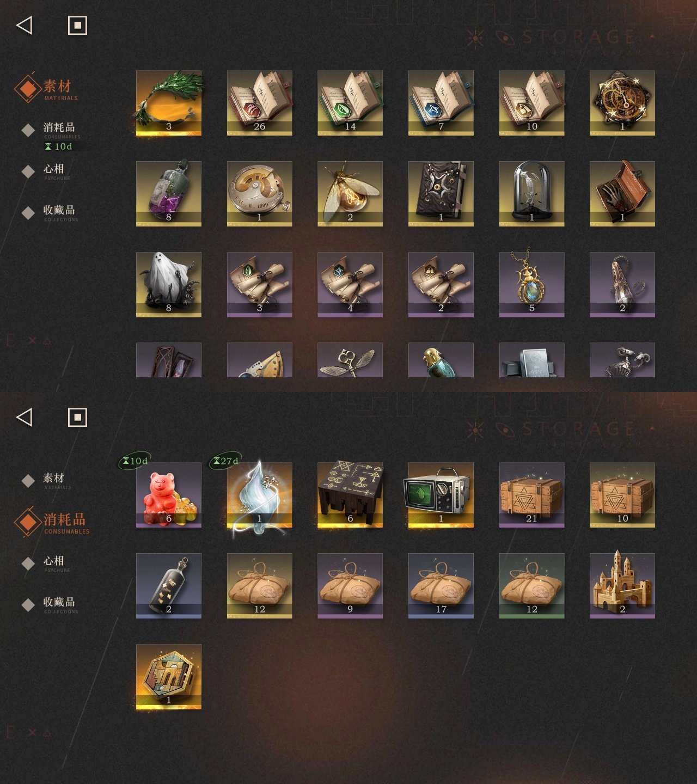
Task: Tap the square home button in the lower panel
Action: (x=77, y=418)
